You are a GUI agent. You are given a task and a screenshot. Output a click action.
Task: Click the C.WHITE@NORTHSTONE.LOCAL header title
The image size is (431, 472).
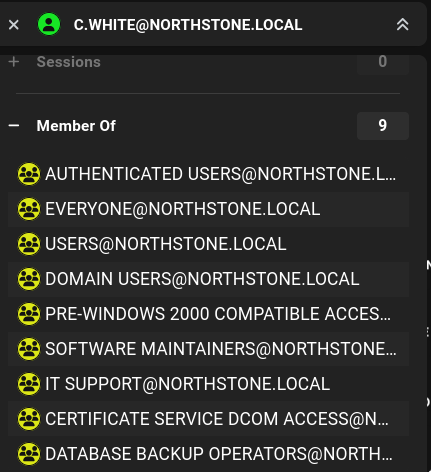[188, 25]
